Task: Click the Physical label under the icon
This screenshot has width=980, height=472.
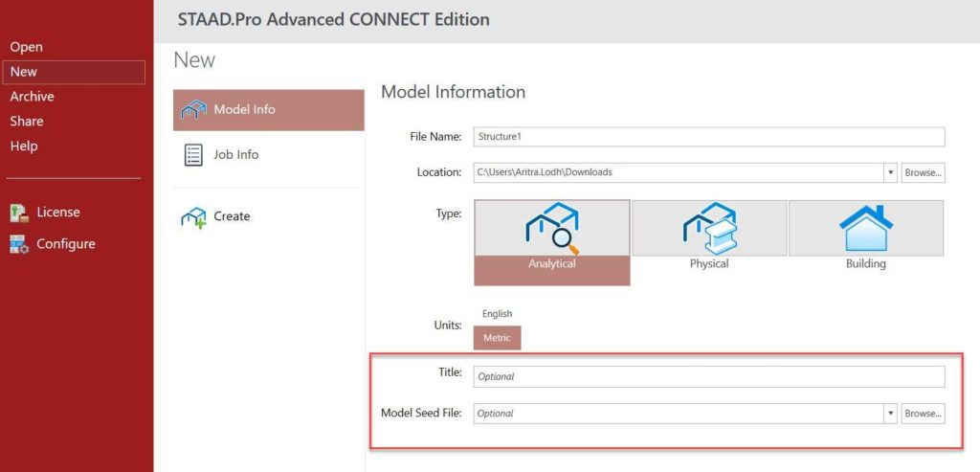Action: pyautogui.click(x=709, y=264)
